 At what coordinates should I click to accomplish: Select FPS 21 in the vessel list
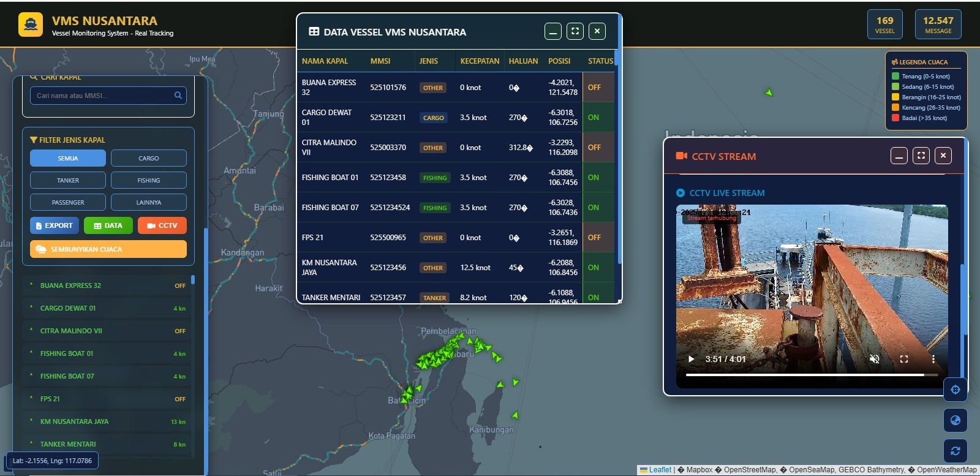click(107, 399)
